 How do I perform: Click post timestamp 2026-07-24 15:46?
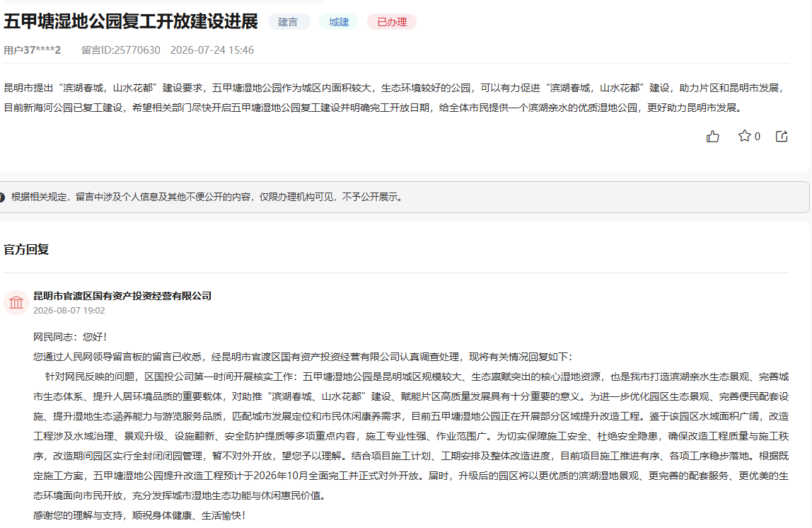(x=211, y=50)
